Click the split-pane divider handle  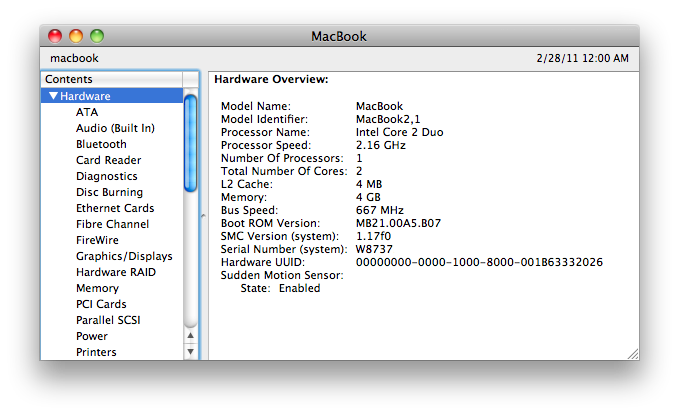(203, 215)
